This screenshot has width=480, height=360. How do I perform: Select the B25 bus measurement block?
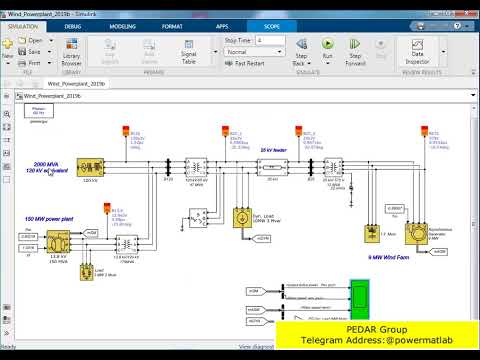pos(311,167)
